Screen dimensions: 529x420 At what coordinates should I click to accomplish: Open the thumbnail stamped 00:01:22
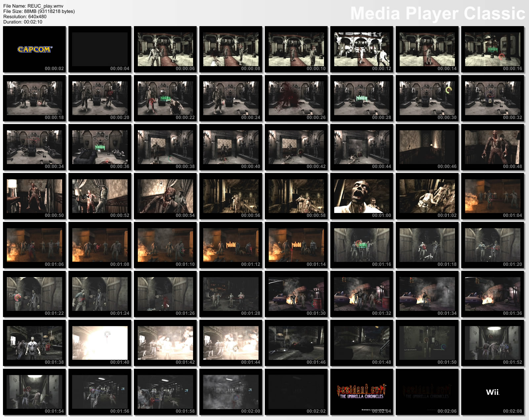tap(34, 294)
